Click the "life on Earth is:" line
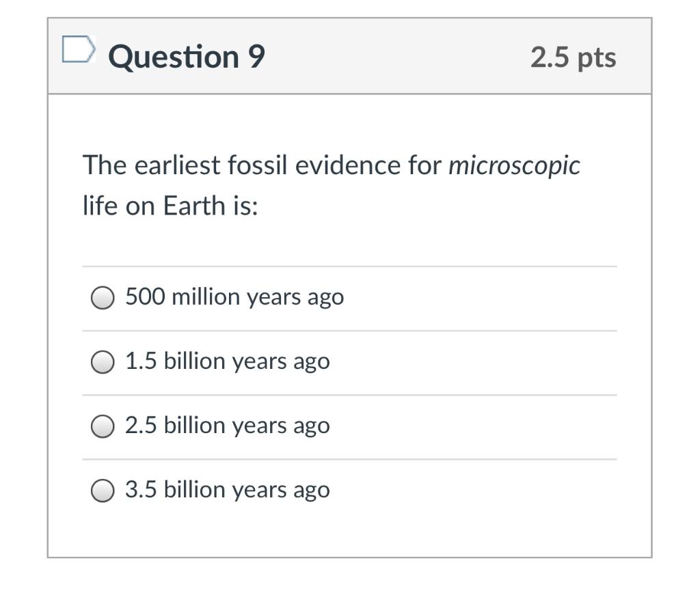 pyautogui.click(x=171, y=205)
